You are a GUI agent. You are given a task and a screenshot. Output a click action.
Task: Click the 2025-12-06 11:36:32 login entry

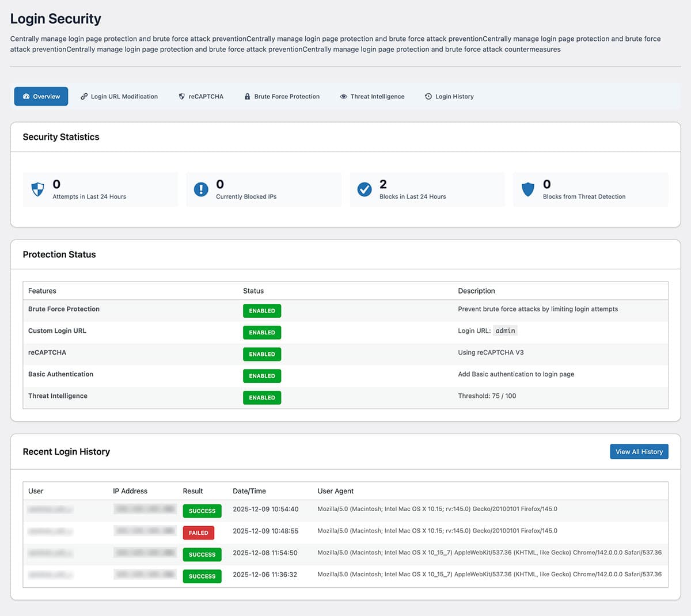265,575
